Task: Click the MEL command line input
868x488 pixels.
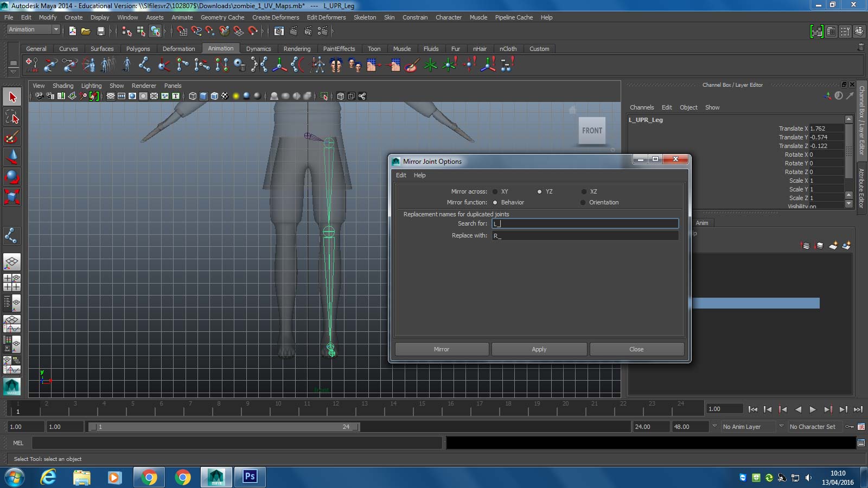Action: coord(237,443)
